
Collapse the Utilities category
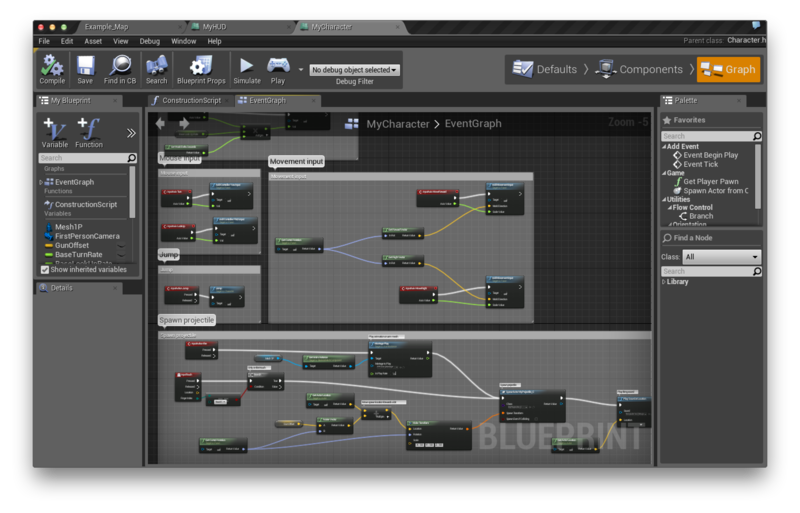(664, 200)
